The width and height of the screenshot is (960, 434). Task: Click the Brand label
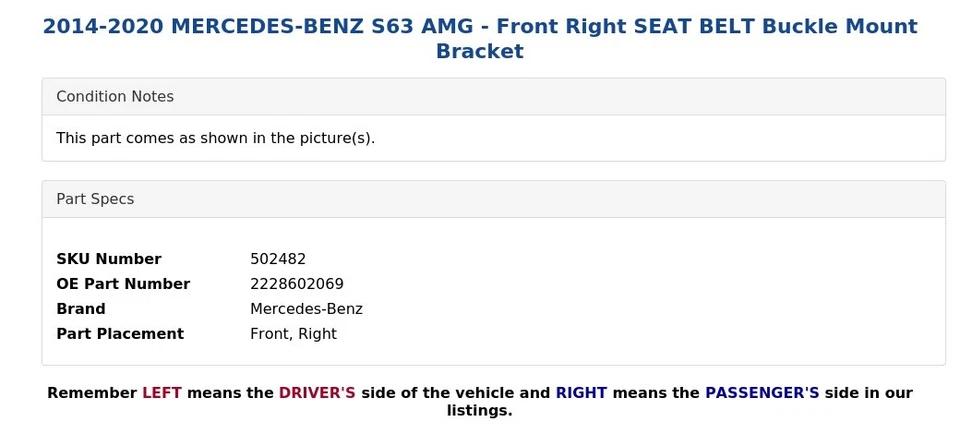pyautogui.click(x=81, y=309)
